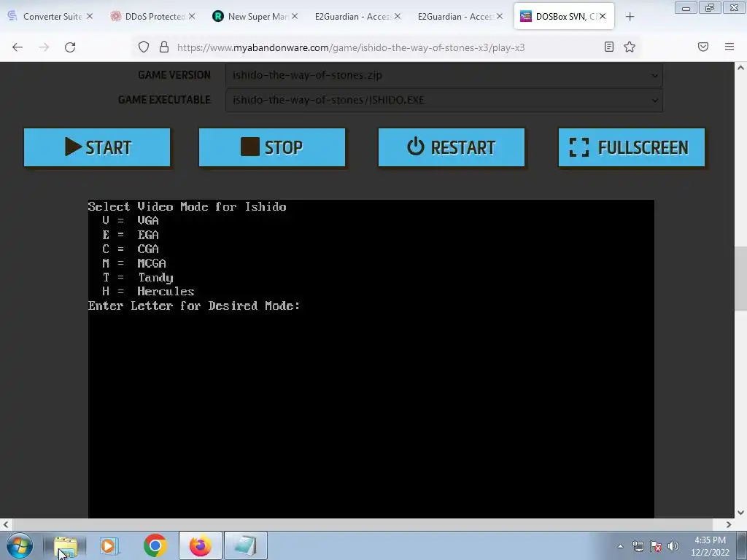Open the Windows Start menu orb
Image resolution: width=747 pixels, height=560 pixels.
tap(20, 545)
